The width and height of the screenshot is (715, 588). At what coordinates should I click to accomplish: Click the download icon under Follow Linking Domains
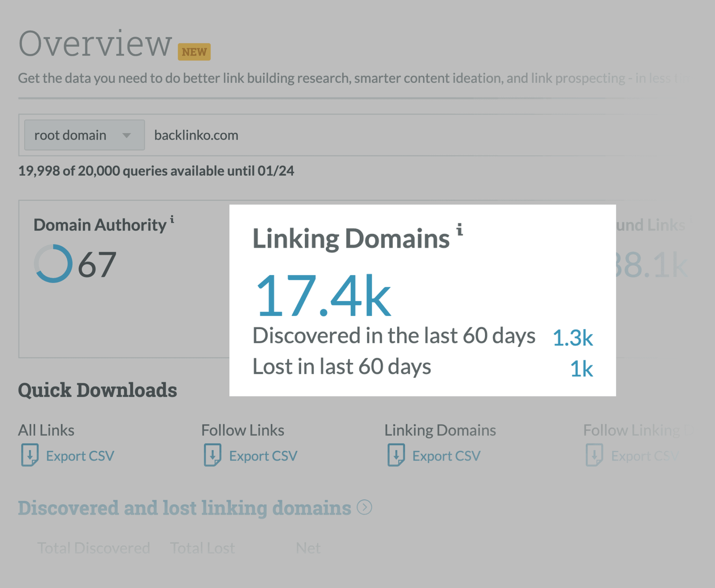pos(595,455)
